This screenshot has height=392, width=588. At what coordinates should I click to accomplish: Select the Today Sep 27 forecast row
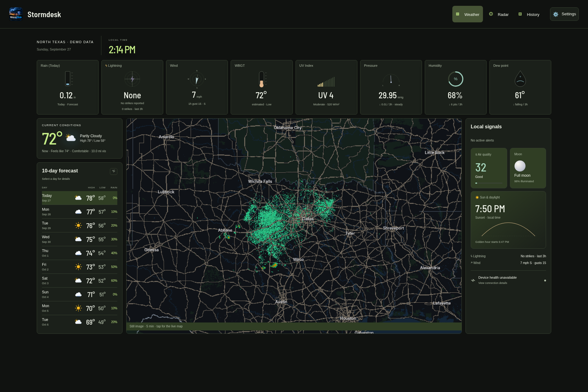coord(80,198)
